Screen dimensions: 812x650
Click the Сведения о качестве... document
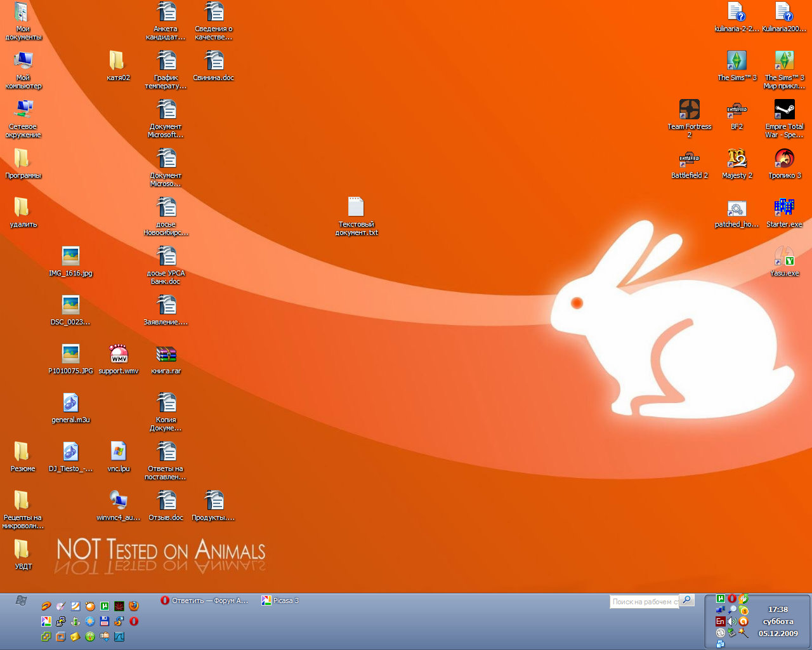coord(214,20)
